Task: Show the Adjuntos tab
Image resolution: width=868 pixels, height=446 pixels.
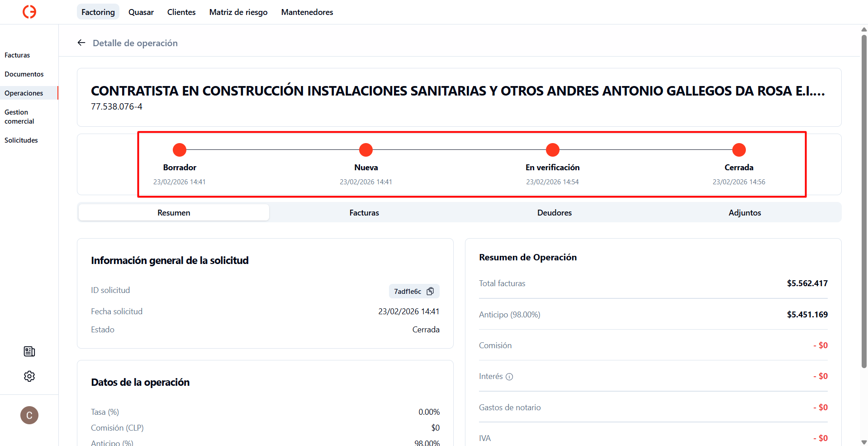Action: tap(745, 212)
